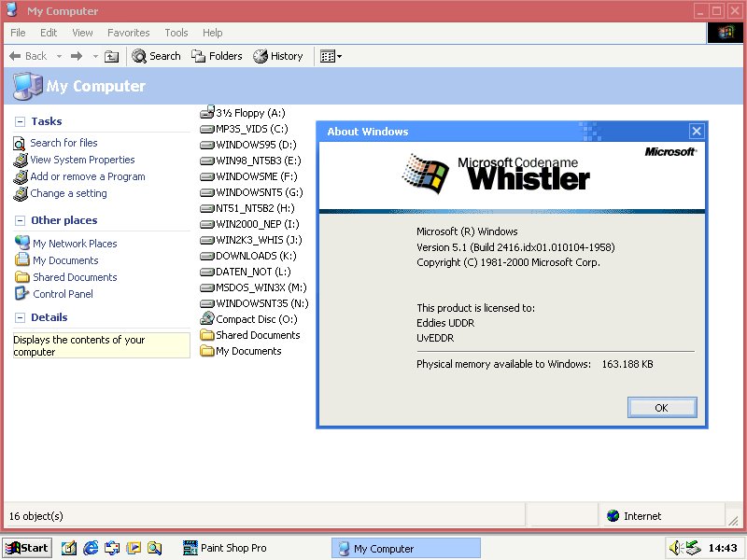Open the Favorites menu
The width and height of the screenshot is (747, 560).
tap(131, 33)
